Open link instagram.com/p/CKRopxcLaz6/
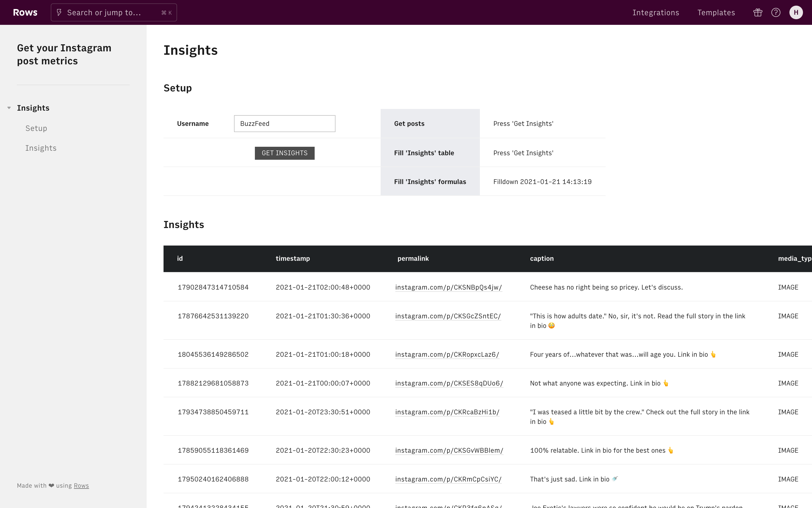812x508 pixels. tap(447, 354)
